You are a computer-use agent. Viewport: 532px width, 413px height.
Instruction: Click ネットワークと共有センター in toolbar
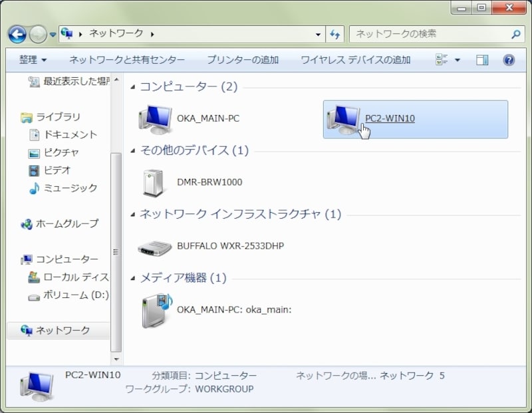coord(127,60)
